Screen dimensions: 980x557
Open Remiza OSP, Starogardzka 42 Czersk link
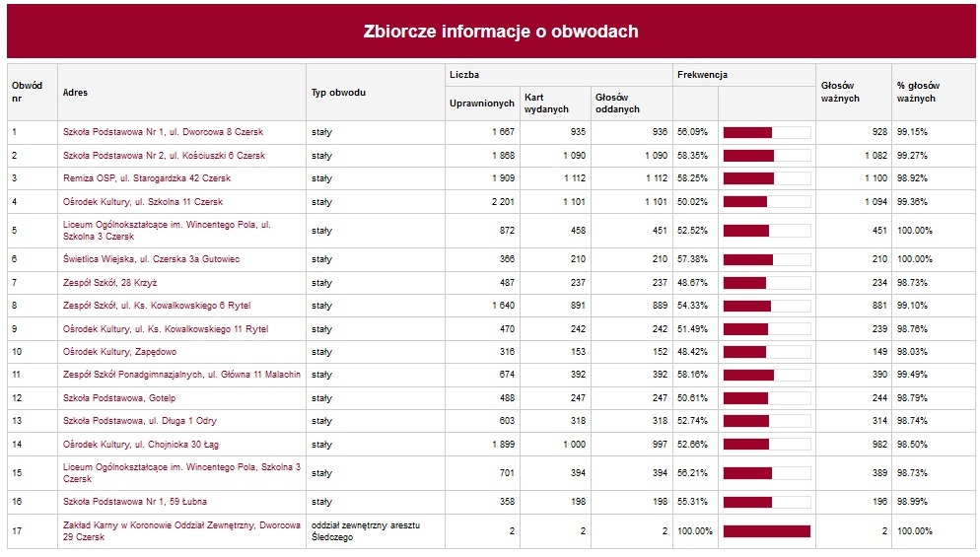[x=146, y=178]
